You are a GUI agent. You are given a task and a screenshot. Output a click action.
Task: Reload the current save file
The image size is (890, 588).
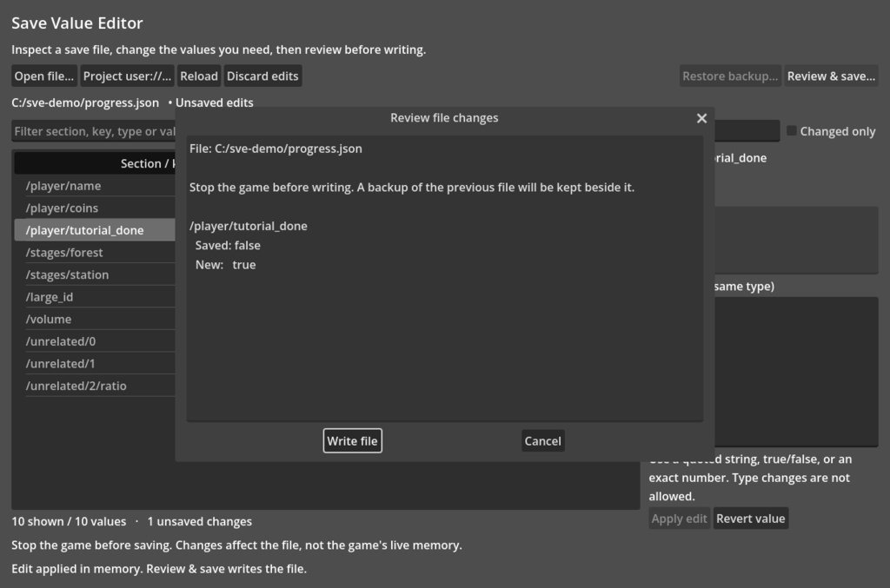click(x=199, y=76)
